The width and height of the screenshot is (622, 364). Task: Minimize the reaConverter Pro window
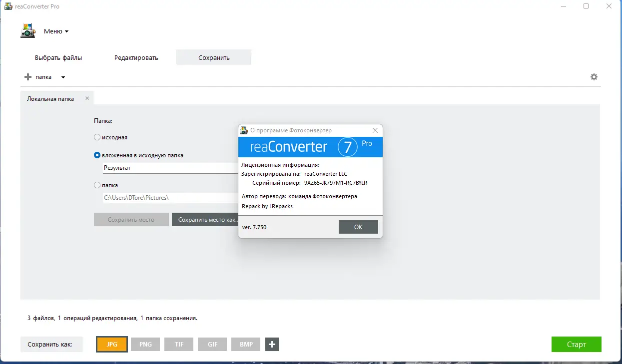click(x=564, y=6)
